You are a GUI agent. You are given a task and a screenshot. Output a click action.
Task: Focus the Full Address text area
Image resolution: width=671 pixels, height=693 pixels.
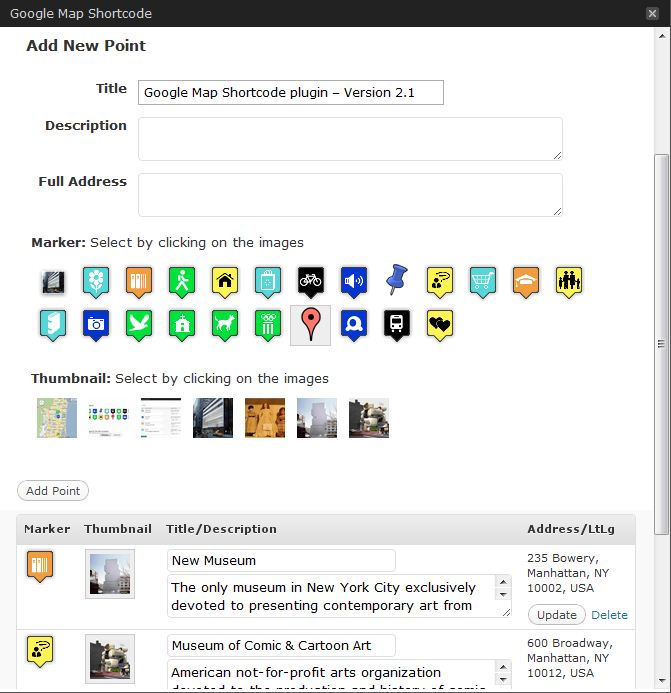350,195
